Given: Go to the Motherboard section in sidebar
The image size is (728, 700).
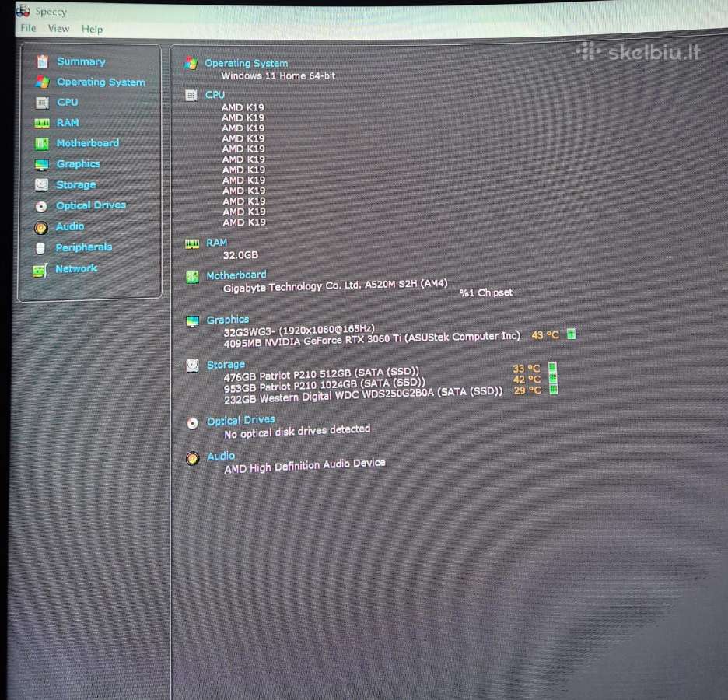Looking at the screenshot, I should click(x=88, y=143).
